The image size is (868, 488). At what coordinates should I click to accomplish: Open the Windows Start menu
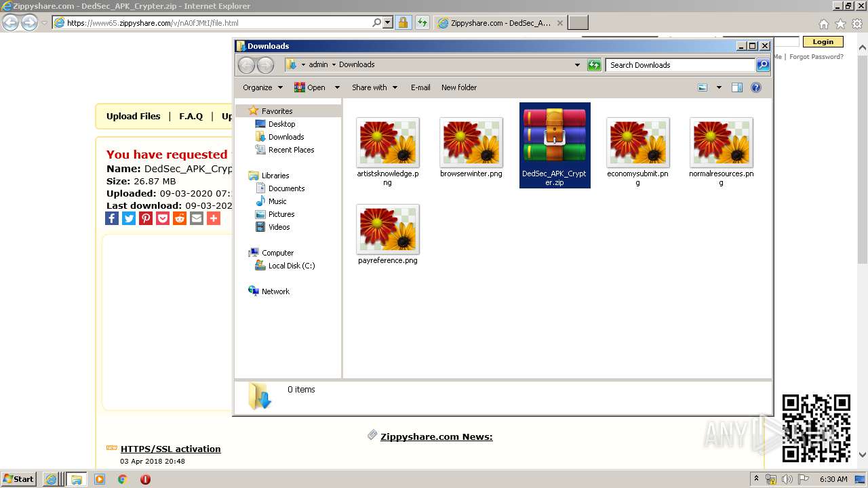[x=18, y=479]
